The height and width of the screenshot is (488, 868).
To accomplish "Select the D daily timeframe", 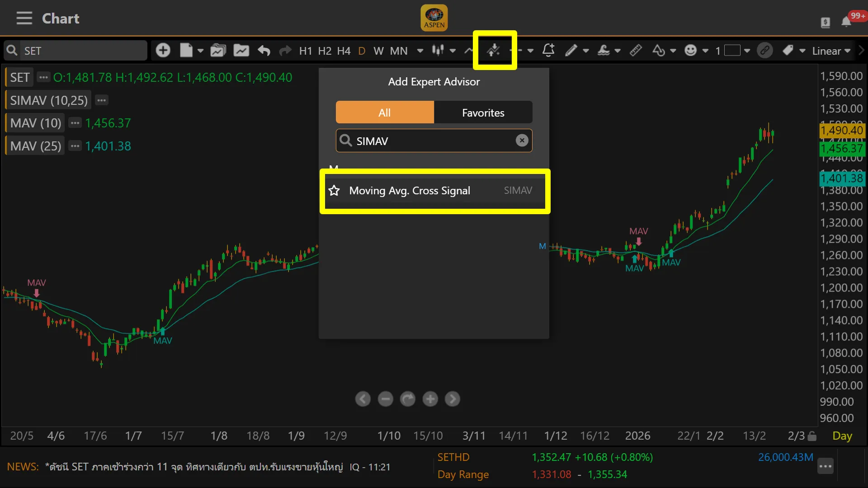I will (362, 51).
